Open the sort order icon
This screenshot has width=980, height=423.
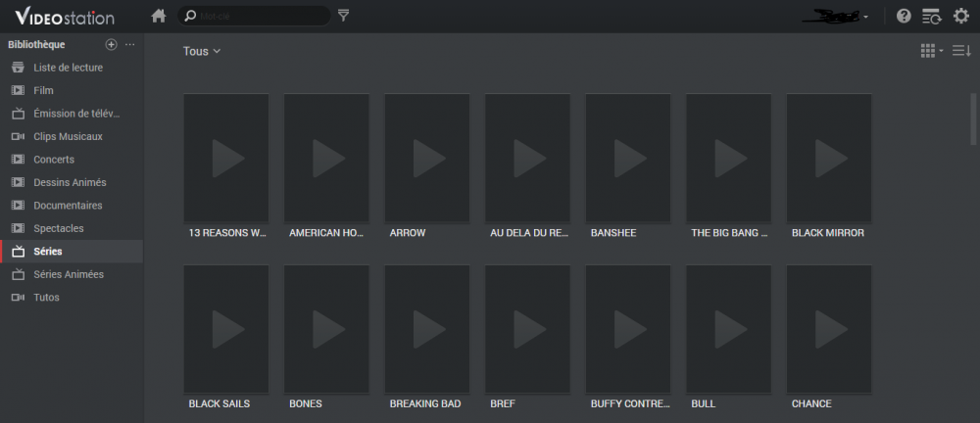pos(961,51)
